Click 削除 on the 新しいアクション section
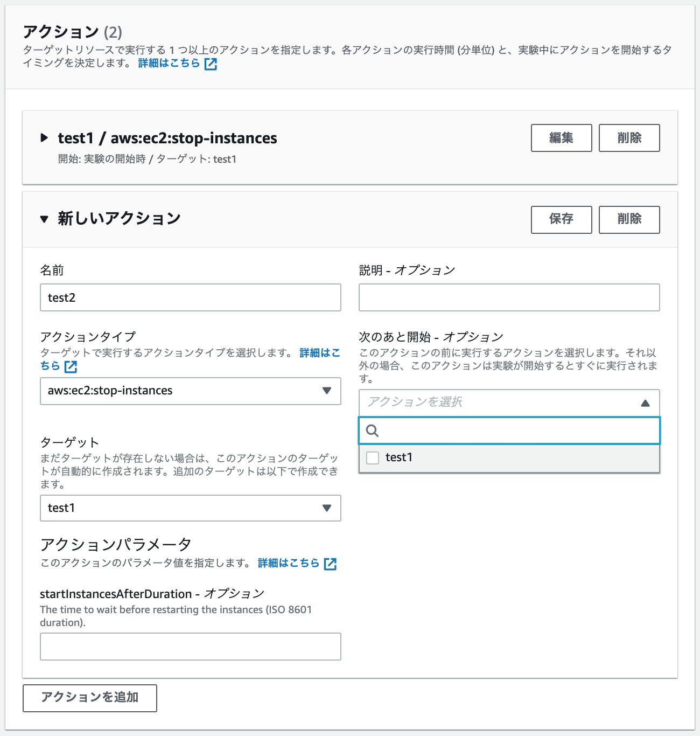The width and height of the screenshot is (700, 736). coord(629,219)
